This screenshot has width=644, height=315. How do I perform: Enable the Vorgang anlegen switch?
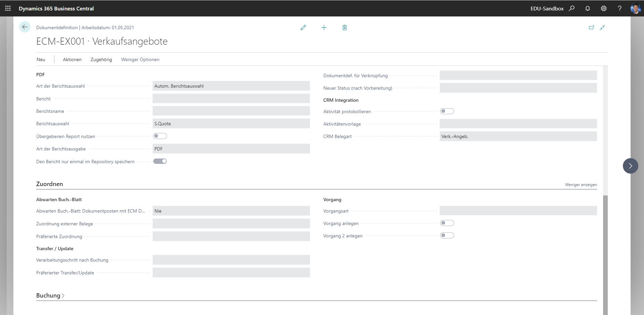click(447, 223)
